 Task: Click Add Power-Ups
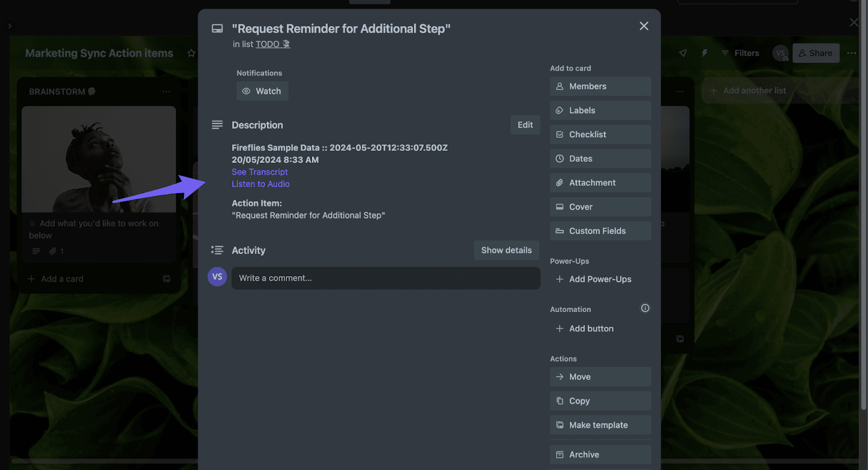(x=594, y=279)
